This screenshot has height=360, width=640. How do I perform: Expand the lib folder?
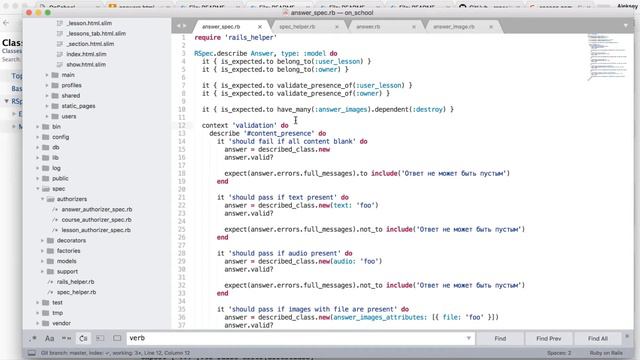[38, 158]
